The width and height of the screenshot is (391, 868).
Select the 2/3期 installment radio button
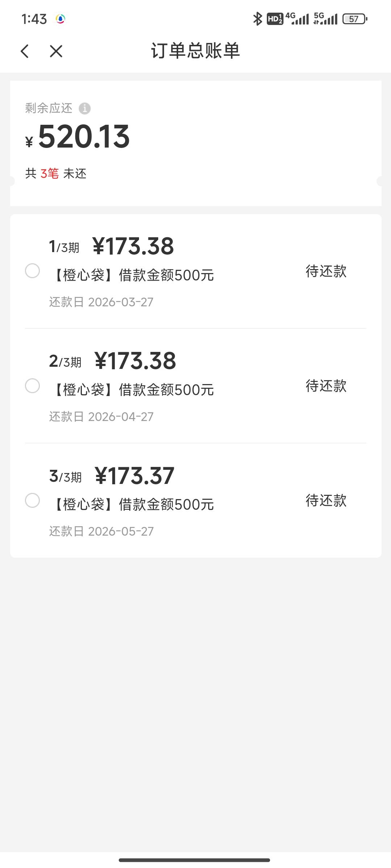point(32,386)
